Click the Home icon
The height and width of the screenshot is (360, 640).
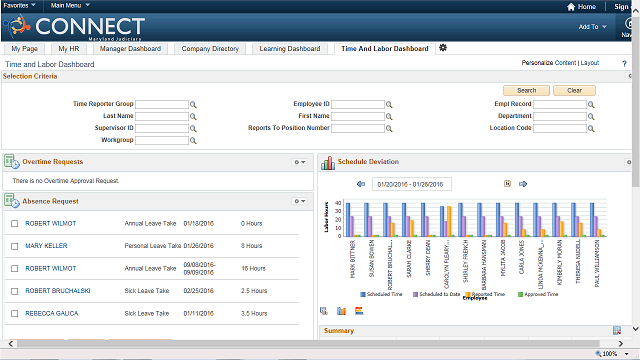571,7
